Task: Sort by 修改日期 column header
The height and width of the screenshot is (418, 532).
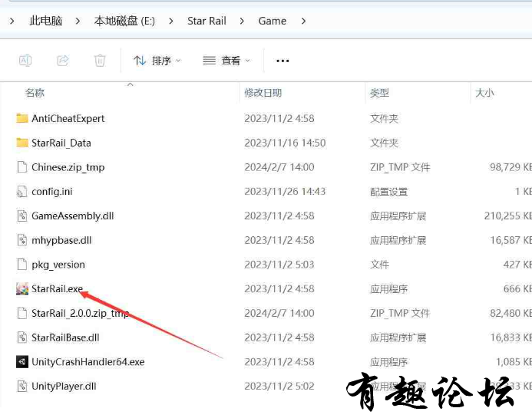Action: click(x=263, y=93)
